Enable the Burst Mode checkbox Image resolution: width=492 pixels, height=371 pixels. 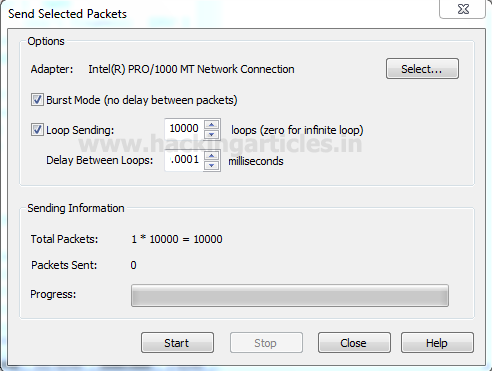click(37, 100)
